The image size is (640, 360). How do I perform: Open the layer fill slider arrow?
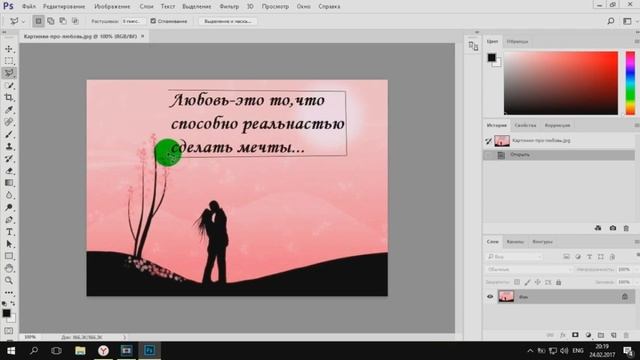pos(636,282)
